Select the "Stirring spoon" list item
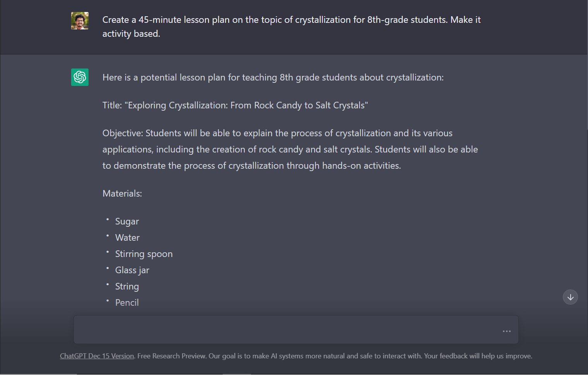The image size is (588, 375). pyautogui.click(x=144, y=254)
